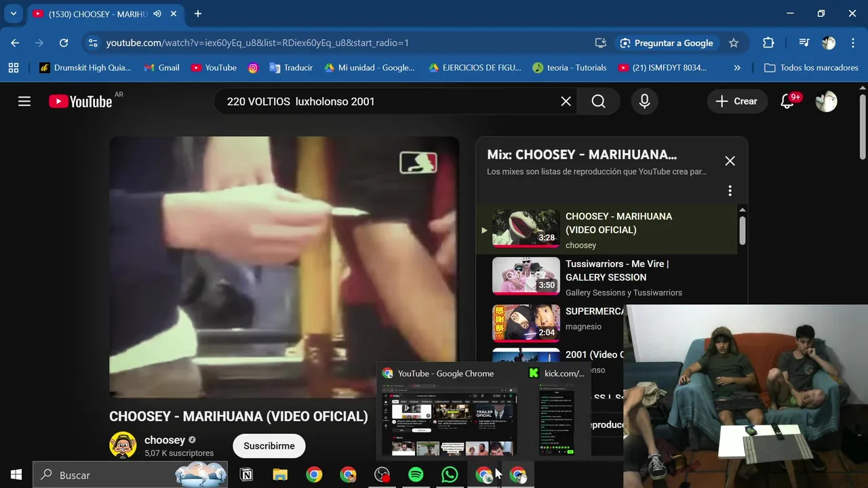Image resolution: width=868 pixels, height=488 pixels.
Task: Reload the current YouTube page
Action: (x=64, y=43)
